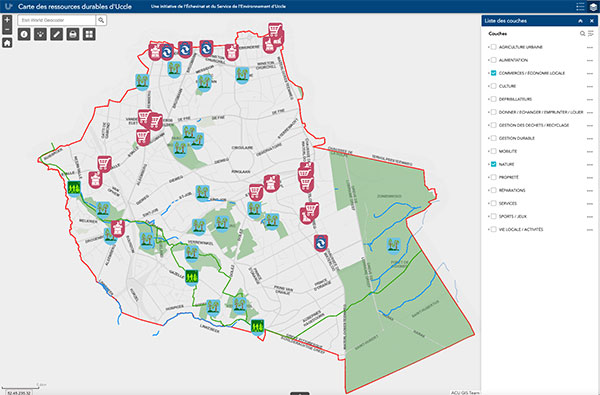The image size is (600, 395).
Task: Open the Print widget
Action: 73,34
